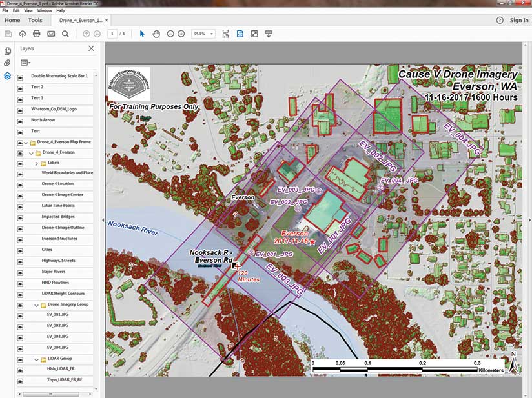Open the View menu
This screenshot has height=398, width=532.
(28, 10)
